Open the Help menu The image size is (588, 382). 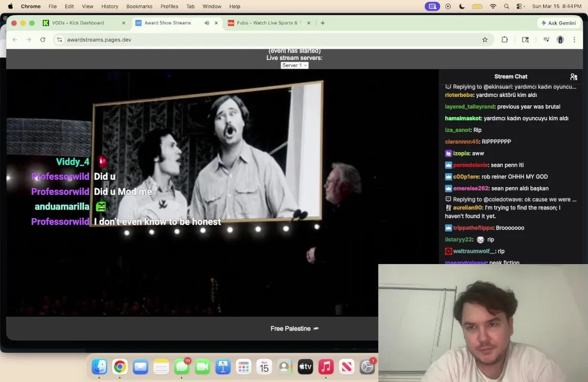[x=235, y=6]
